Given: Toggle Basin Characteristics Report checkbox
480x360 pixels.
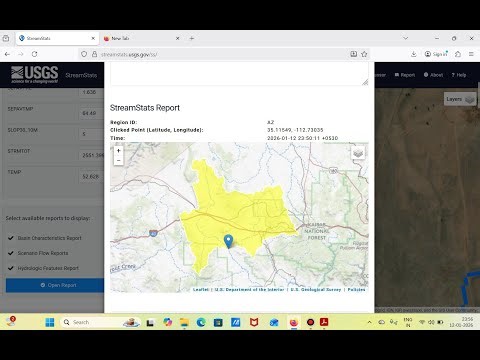Looking at the screenshot, I should click(x=11, y=238).
